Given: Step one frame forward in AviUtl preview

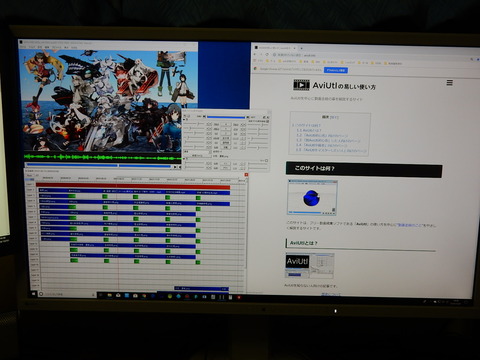Looking at the screenshot, I should click(175, 167).
